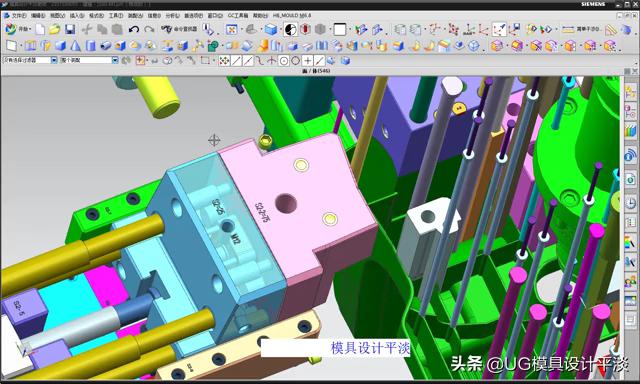640x384 pixels.
Task: Toggle the Arc Center snap point option
Action: pyautogui.click(x=284, y=61)
